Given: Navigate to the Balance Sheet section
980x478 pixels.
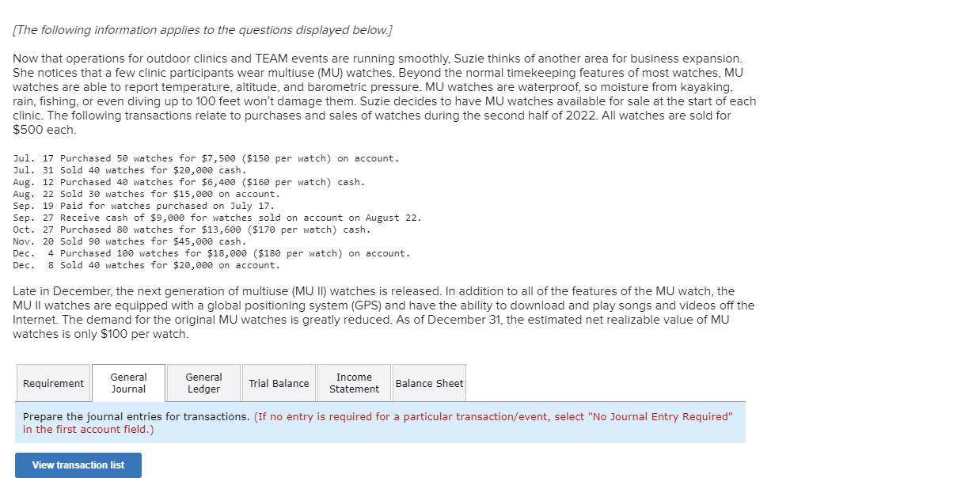Looking at the screenshot, I should click(429, 383).
